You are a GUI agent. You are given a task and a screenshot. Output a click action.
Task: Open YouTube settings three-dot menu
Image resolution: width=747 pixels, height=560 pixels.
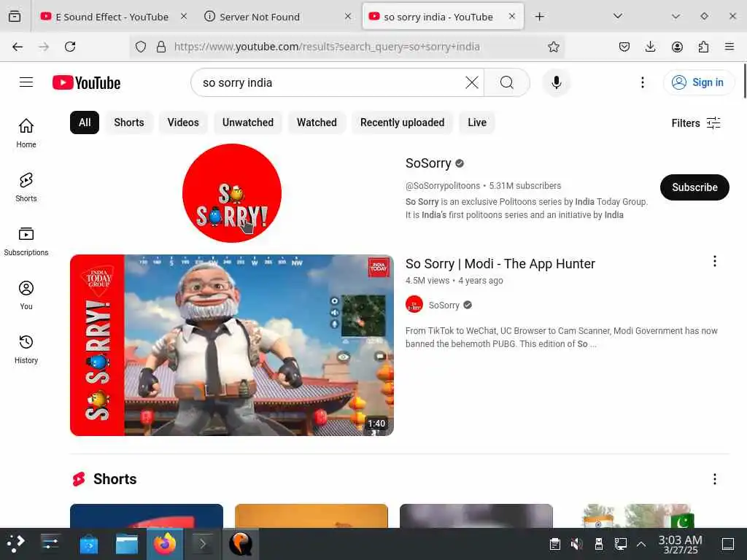(642, 82)
